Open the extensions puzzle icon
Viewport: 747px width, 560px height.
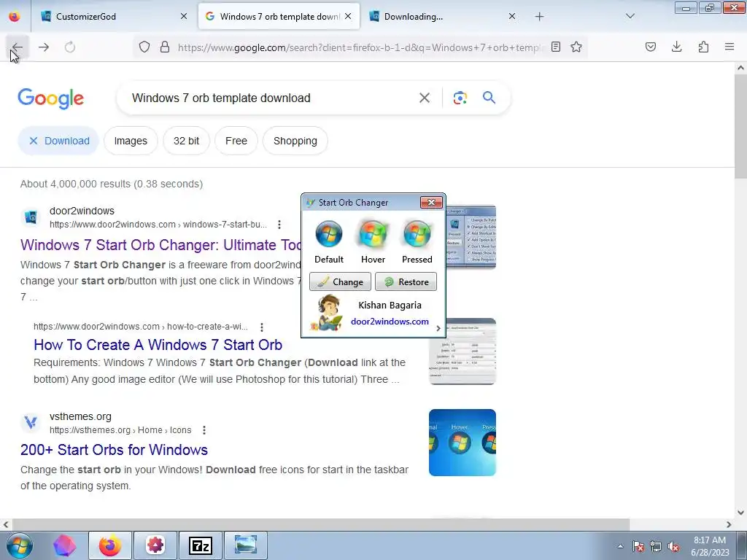pyautogui.click(x=703, y=47)
